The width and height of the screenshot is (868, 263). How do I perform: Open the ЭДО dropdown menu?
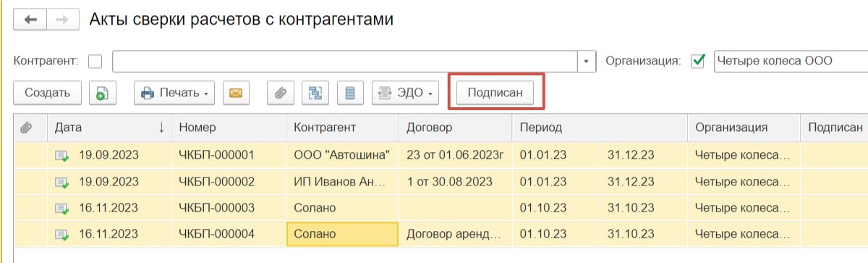406,93
